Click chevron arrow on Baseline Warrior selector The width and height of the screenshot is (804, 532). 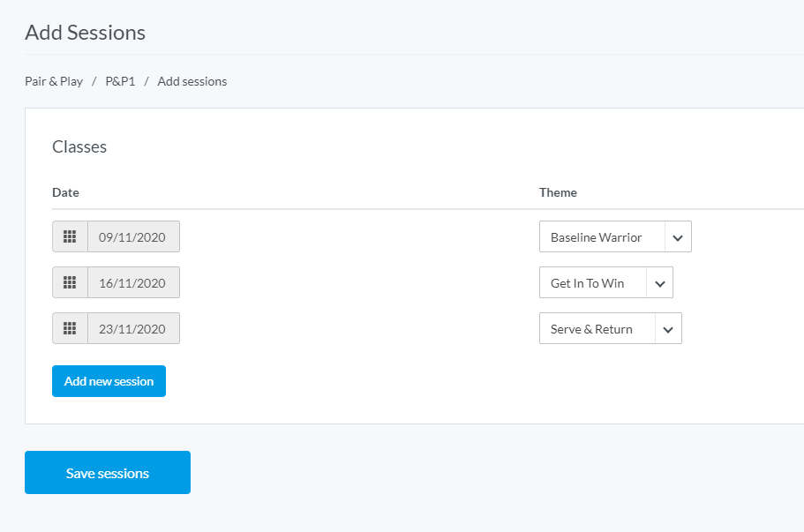(677, 237)
